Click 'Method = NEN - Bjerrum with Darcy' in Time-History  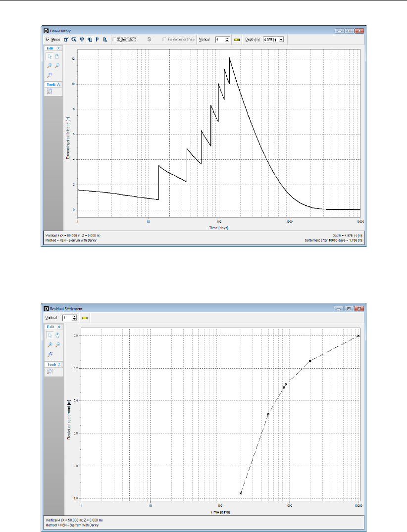71,241
